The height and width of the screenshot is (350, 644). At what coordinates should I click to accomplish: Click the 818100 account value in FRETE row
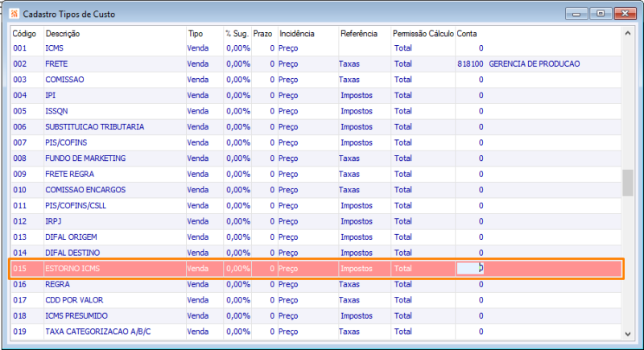pos(470,64)
